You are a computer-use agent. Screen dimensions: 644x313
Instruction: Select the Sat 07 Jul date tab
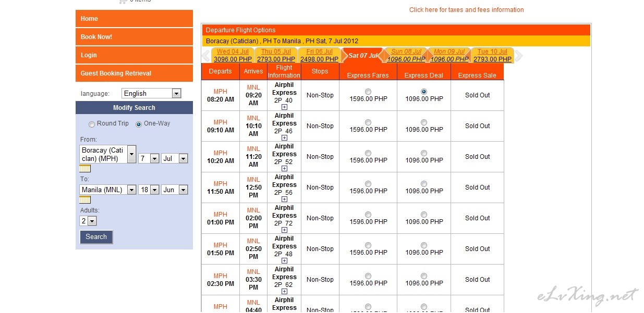tap(362, 55)
